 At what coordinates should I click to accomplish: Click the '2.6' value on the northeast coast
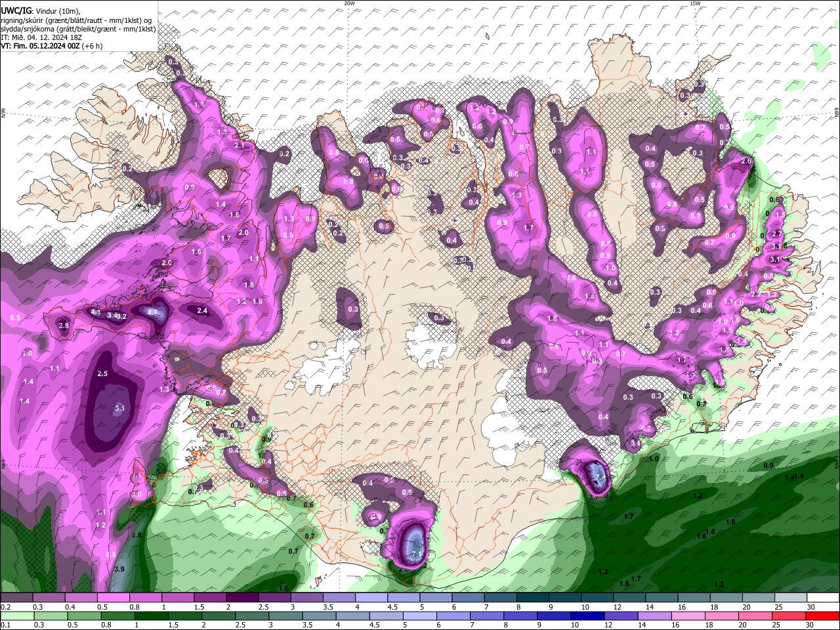pos(746,161)
